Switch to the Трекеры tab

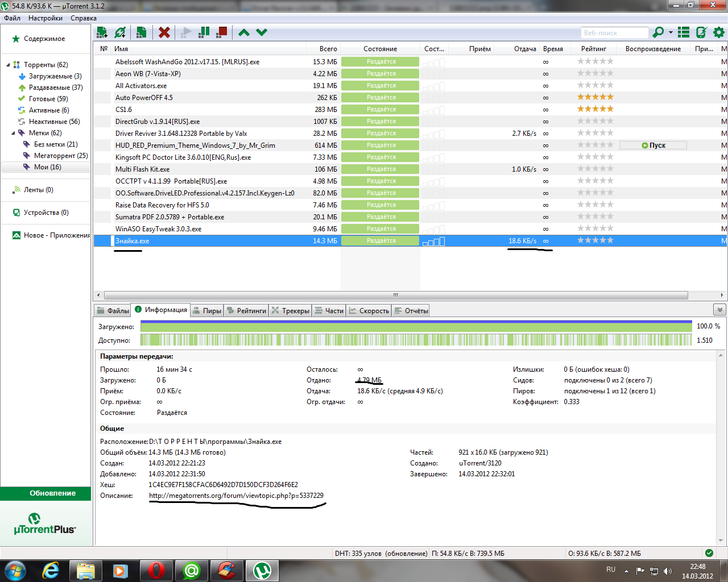click(290, 310)
